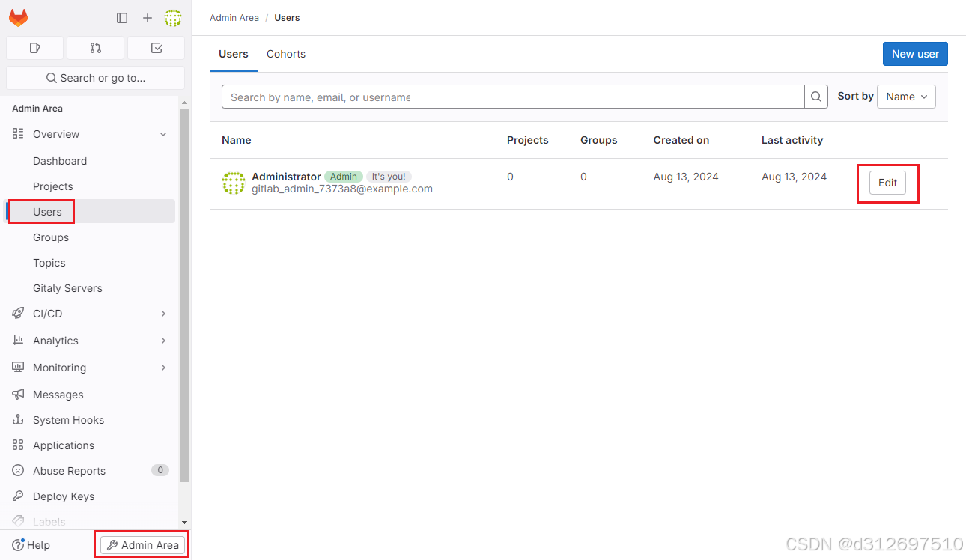Expand the Analytics section chevron
The image size is (966, 560).
pyautogui.click(x=163, y=341)
